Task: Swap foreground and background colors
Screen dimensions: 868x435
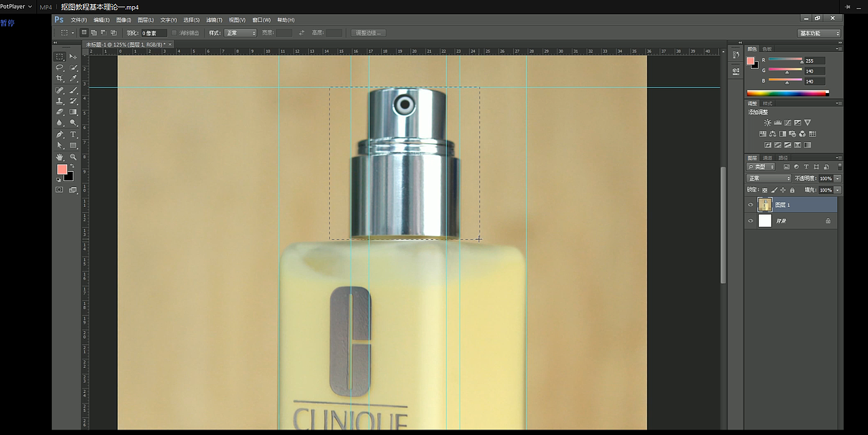Action: 71,166
